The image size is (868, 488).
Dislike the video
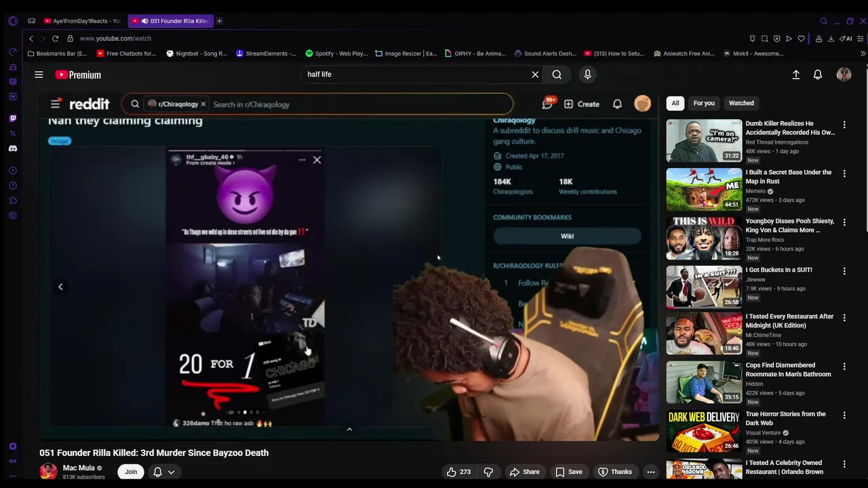click(488, 472)
